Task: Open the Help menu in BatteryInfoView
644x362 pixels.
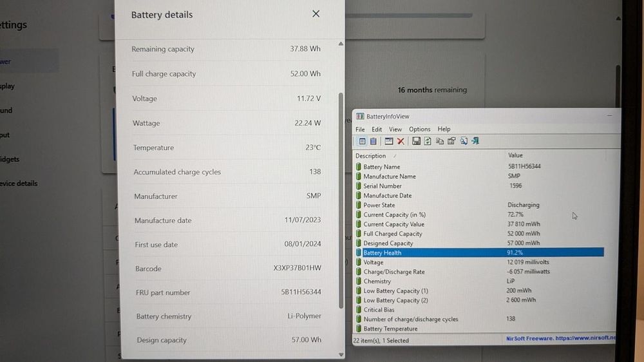Action: [444, 129]
